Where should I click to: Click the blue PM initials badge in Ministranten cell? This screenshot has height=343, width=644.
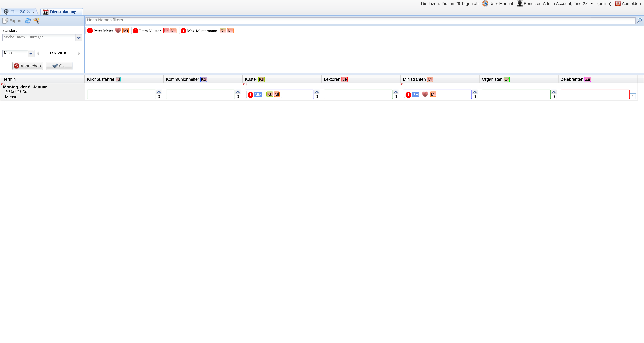click(x=415, y=95)
